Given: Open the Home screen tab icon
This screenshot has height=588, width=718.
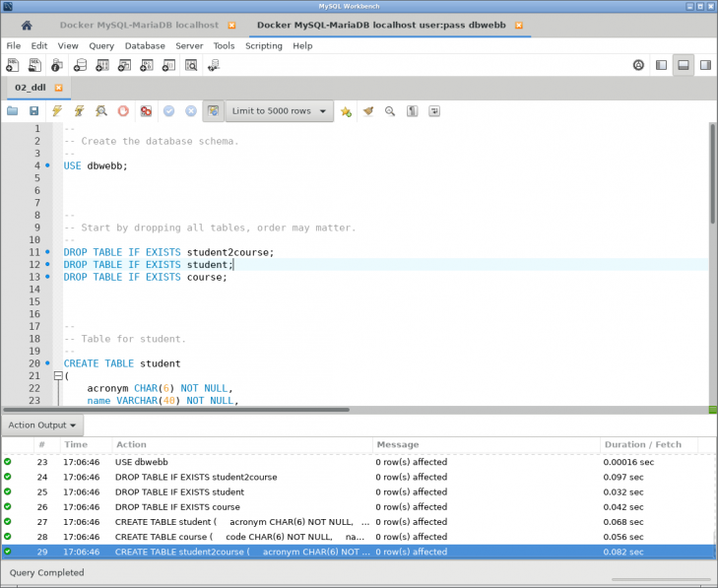Looking at the screenshot, I should point(27,26).
